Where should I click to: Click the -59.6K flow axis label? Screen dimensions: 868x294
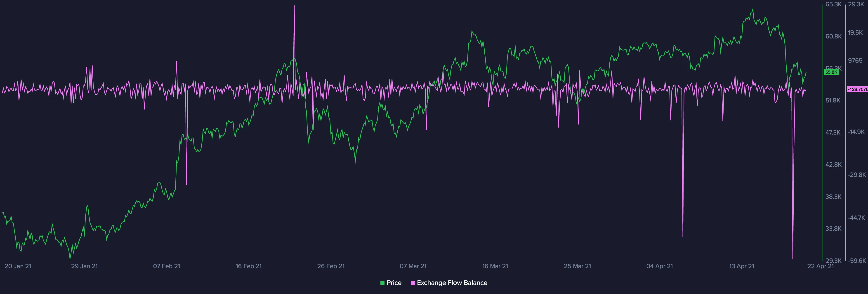point(857,261)
